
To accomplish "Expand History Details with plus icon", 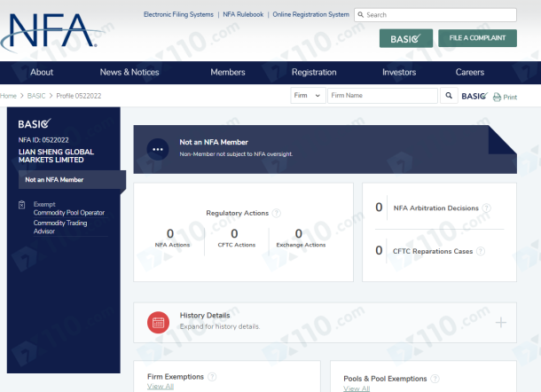I will click(x=500, y=323).
